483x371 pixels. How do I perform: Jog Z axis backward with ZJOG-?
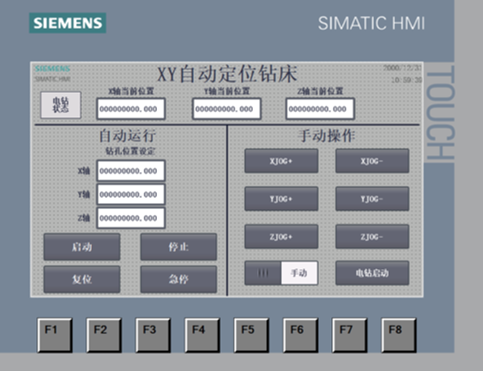[372, 237]
